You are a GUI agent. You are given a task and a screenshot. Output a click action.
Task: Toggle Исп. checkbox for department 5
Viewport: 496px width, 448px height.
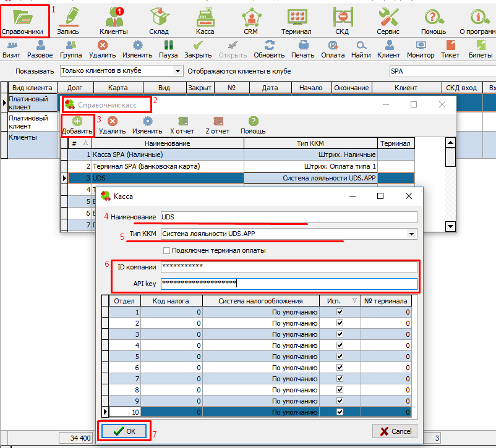340,357
